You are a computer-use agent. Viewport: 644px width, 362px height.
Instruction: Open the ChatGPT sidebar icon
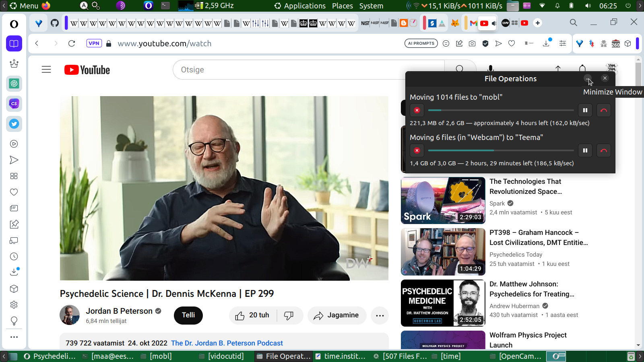pyautogui.click(x=14, y=84)
